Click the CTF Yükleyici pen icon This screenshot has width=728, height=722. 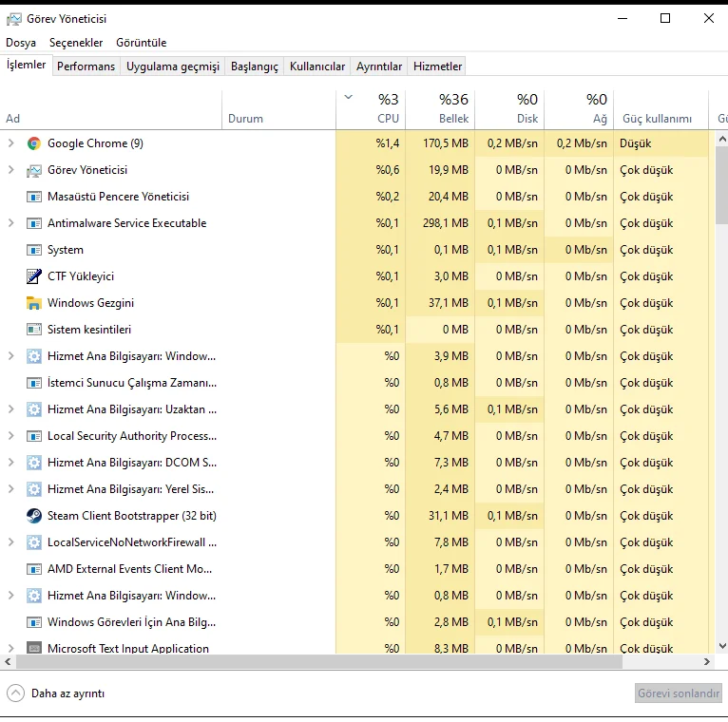click(34, 276)
